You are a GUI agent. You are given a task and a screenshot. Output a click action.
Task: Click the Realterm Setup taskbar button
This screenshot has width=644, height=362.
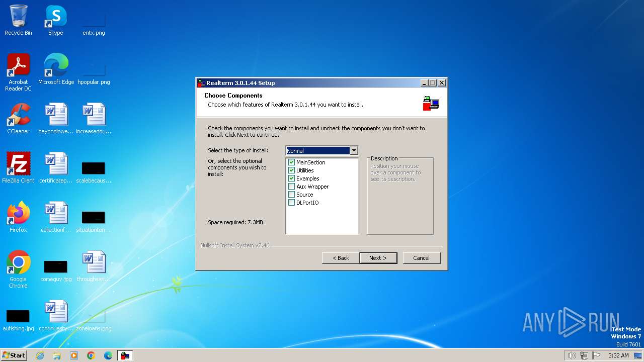(125, 355)
